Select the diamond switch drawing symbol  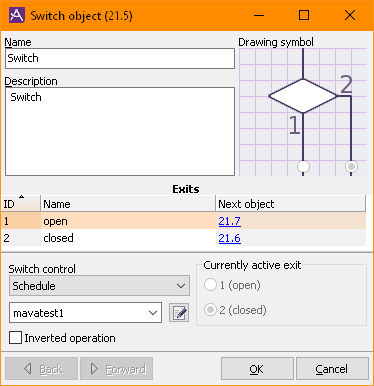[303, 96]
